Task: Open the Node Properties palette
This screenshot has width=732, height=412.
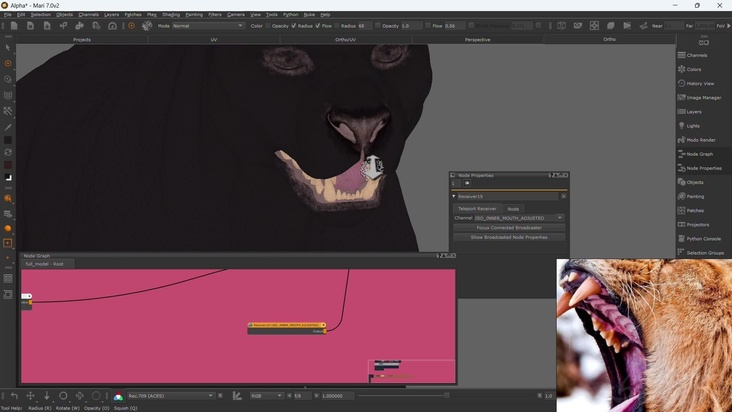Action: click(704, 168)
